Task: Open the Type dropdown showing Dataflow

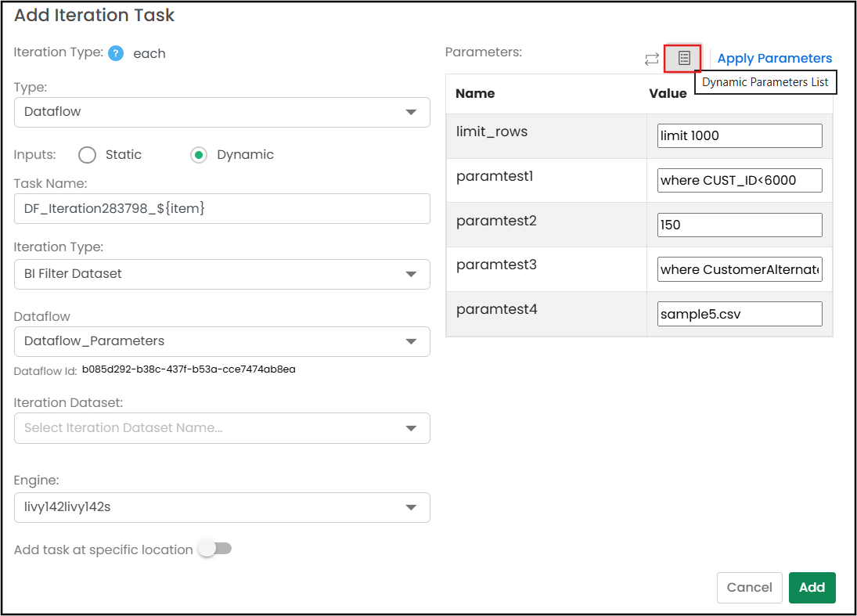Action: click(x=222, y=112)
